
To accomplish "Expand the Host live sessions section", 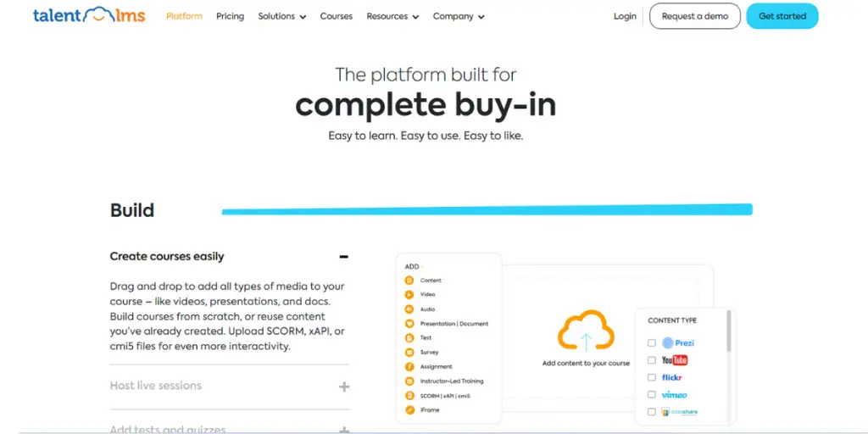I will point(344,387).
